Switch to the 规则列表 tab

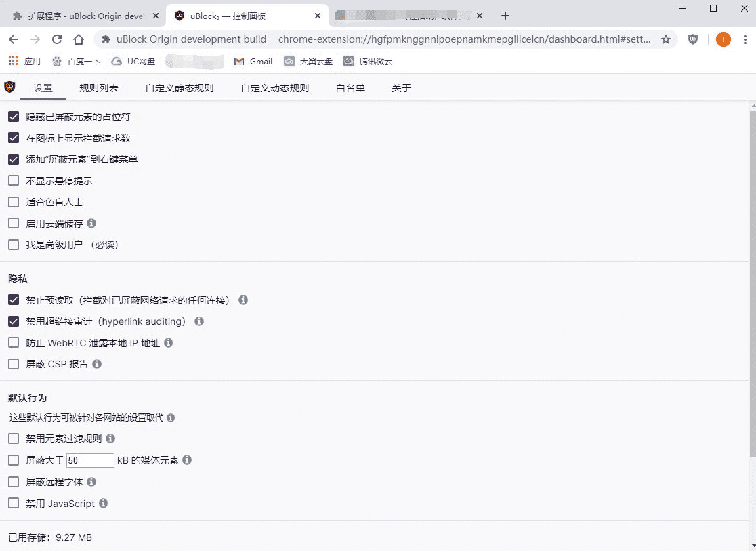point(99,88)
